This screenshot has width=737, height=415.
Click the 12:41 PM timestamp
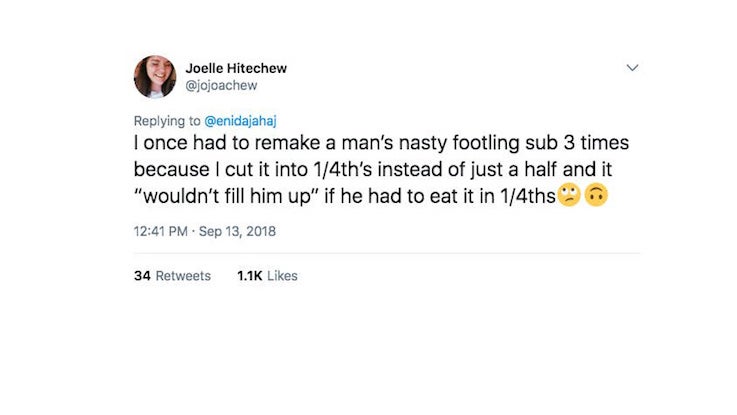click(x=160, y=231)
